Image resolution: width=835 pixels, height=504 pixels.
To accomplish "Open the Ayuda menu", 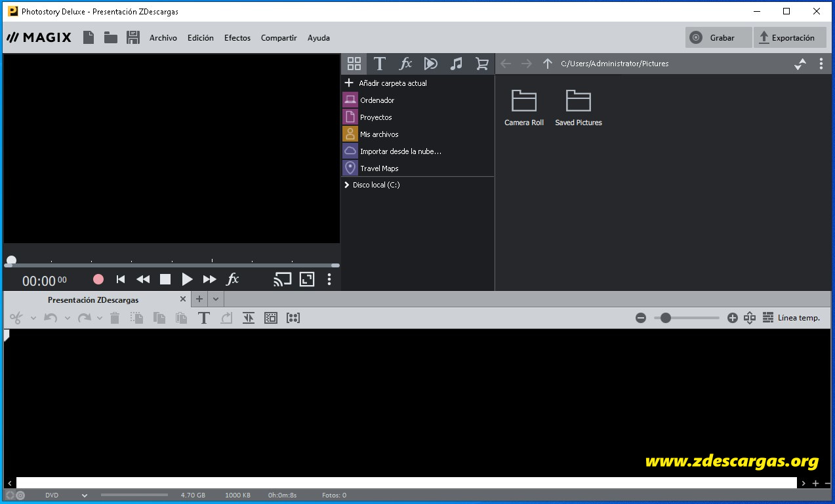I will (319, 38).
